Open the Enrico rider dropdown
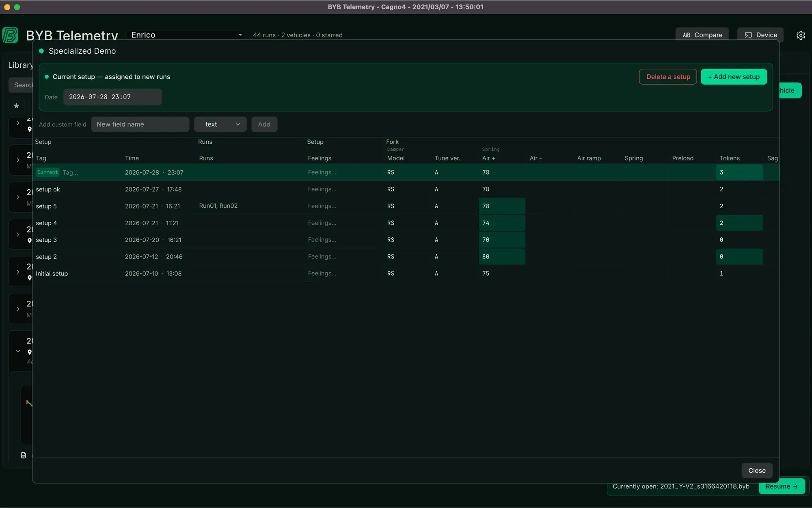The height and width of the screenshot is (508, 812). click(186, 35)
